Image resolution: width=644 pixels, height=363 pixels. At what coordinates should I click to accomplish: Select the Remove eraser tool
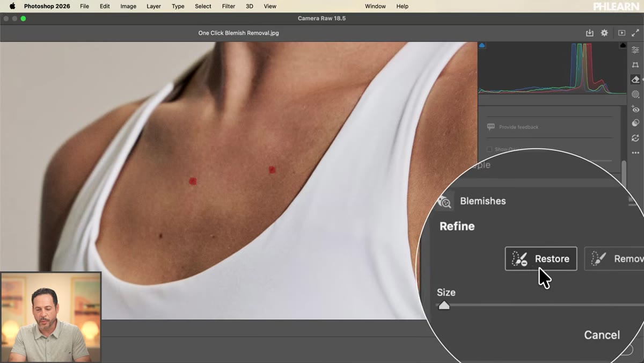[635, 79]
